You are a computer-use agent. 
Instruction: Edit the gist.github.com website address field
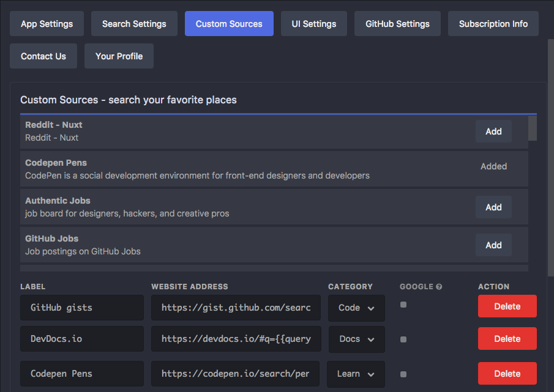[x=236, y=308]
